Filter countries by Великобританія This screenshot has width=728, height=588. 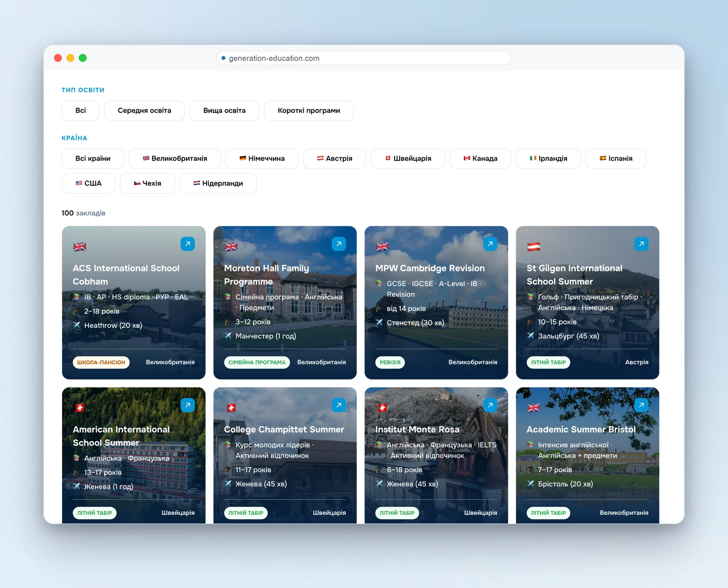pyautogui.click(x=175, y=158)
